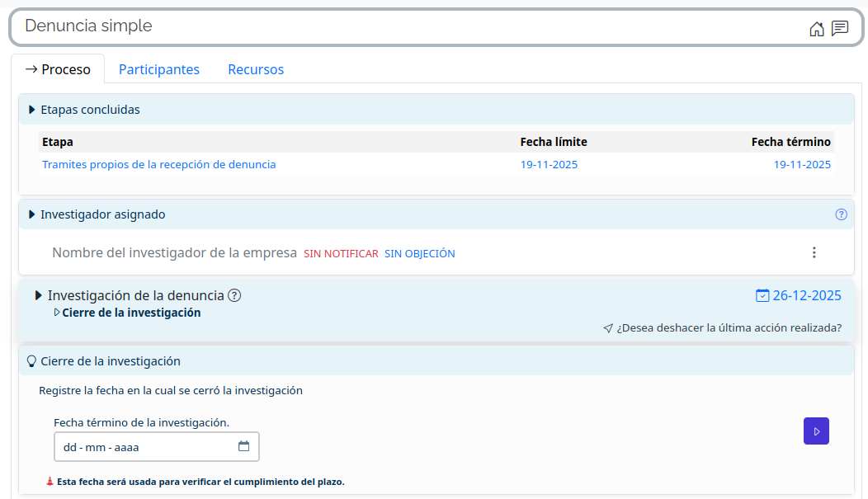868x499 pixels.
Task: Click the Fecha término date input field
Action: pyautogui.click(x=144, y=447)
